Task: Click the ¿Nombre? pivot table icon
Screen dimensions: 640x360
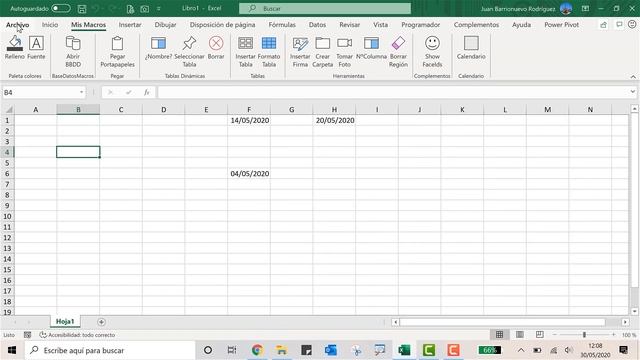Action: coord(158,43)
